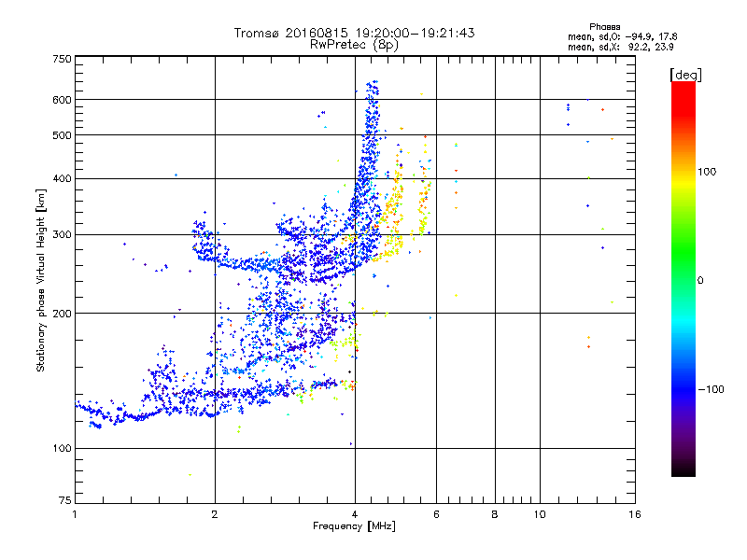Viewport: 747px width, 560px height.
Task: Click the colorbar label 0
Action: click(699, 280)
